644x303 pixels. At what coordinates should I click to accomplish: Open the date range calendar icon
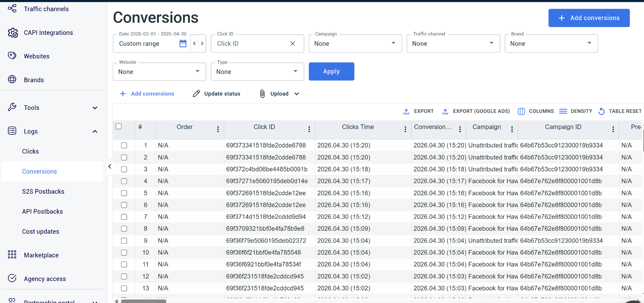(183, 43)
